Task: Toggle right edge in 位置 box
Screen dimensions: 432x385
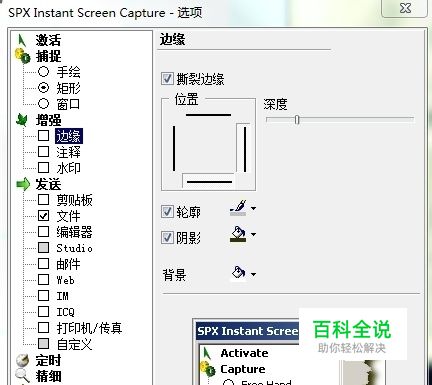Action: pyautogui.click(x=245, y=149)
